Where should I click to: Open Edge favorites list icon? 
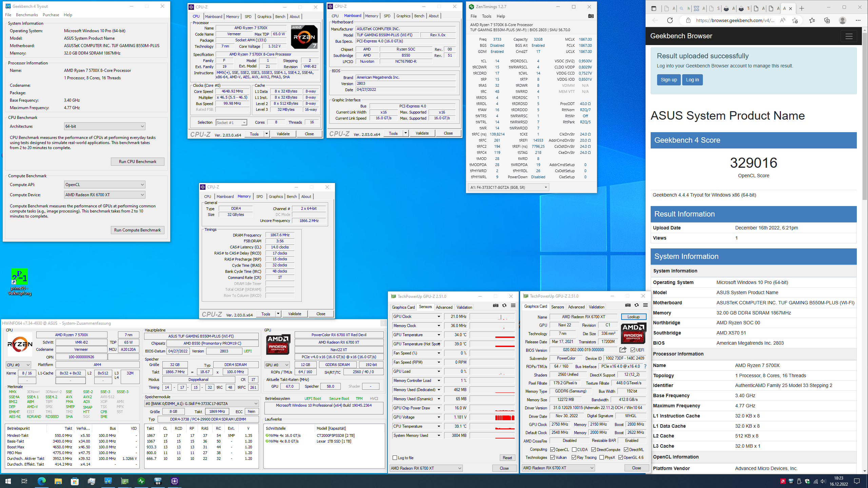pyautogui.click(x=812, y=20)
